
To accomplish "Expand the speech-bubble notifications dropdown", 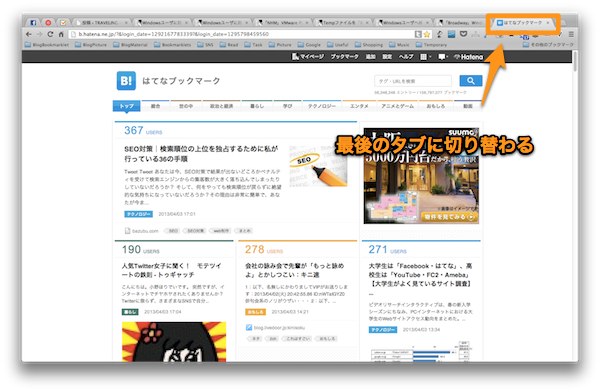I will point(443,57).
